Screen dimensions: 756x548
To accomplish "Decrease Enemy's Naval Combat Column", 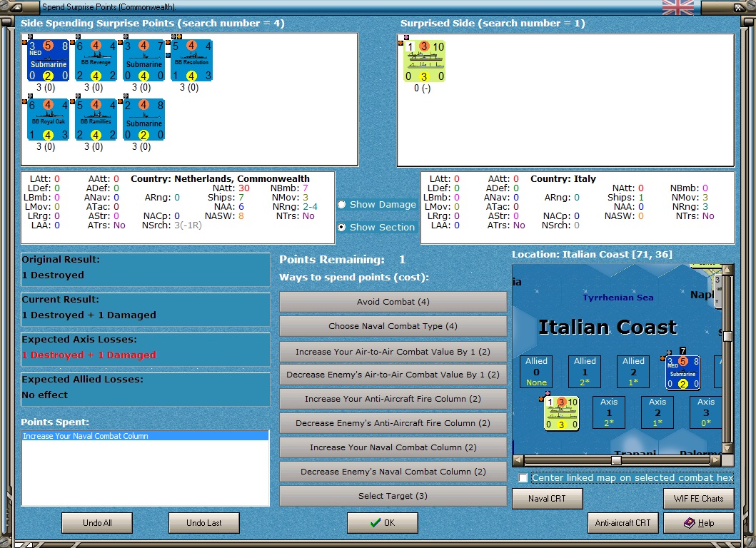I will [x=393, y=472].
